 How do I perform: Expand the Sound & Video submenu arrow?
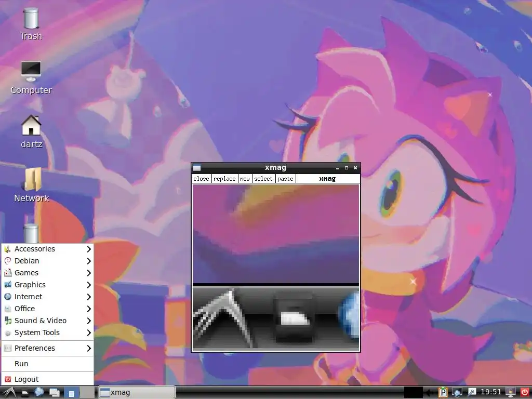tap(89, 321)
